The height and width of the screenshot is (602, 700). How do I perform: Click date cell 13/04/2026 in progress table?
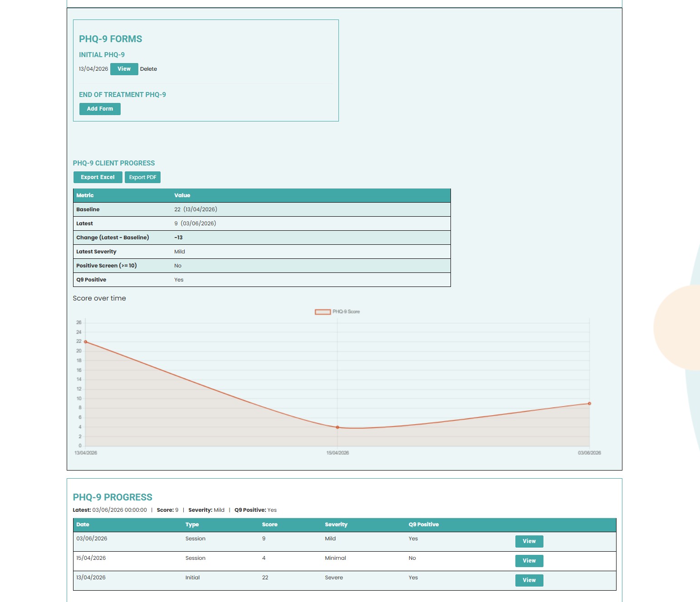point(91,578)
